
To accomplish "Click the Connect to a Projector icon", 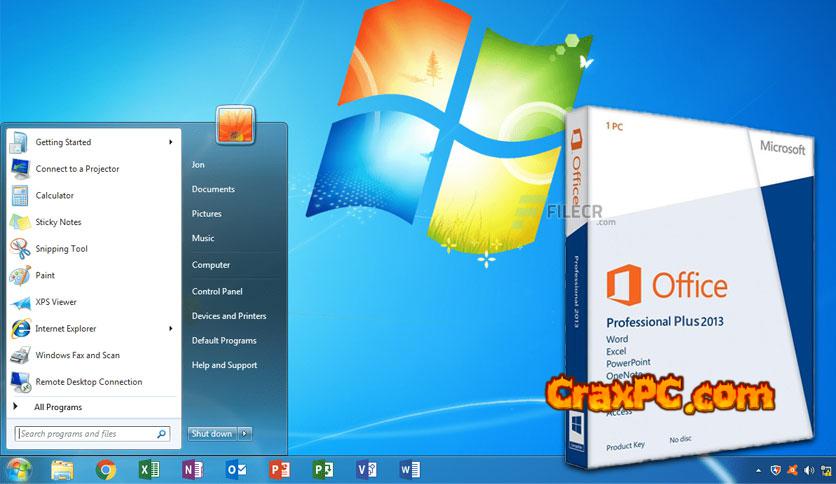I will (20, 169).
